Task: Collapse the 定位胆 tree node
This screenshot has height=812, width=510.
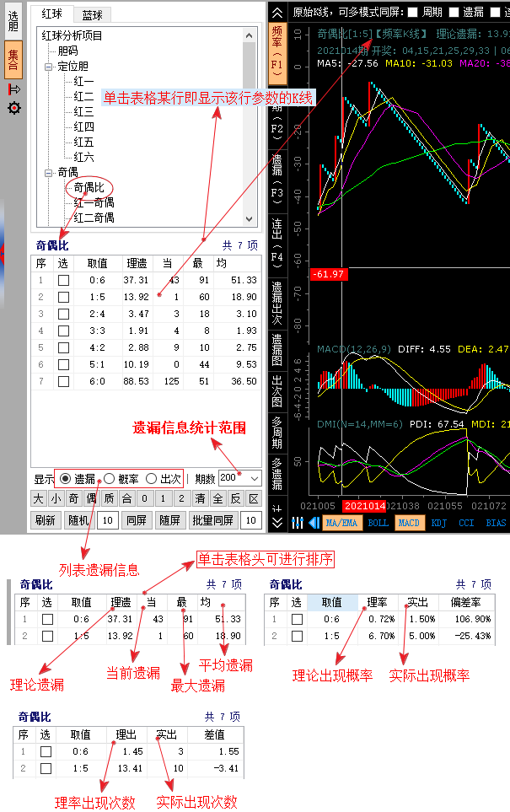Action: pyautogui.click(x=49, y=66)
